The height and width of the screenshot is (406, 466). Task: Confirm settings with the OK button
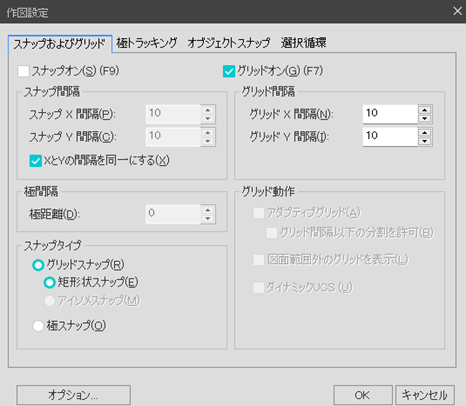pyautogui.click(x=363, y=395)
